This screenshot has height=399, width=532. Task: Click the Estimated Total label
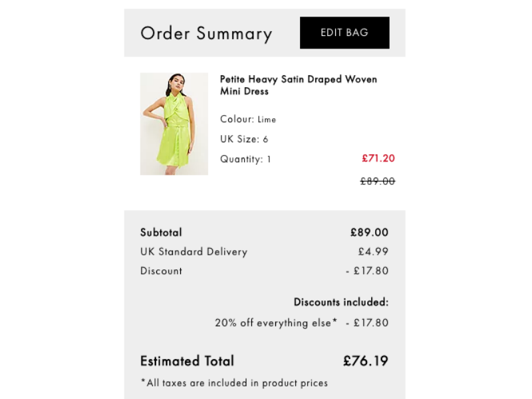click(x=187, y=361)
